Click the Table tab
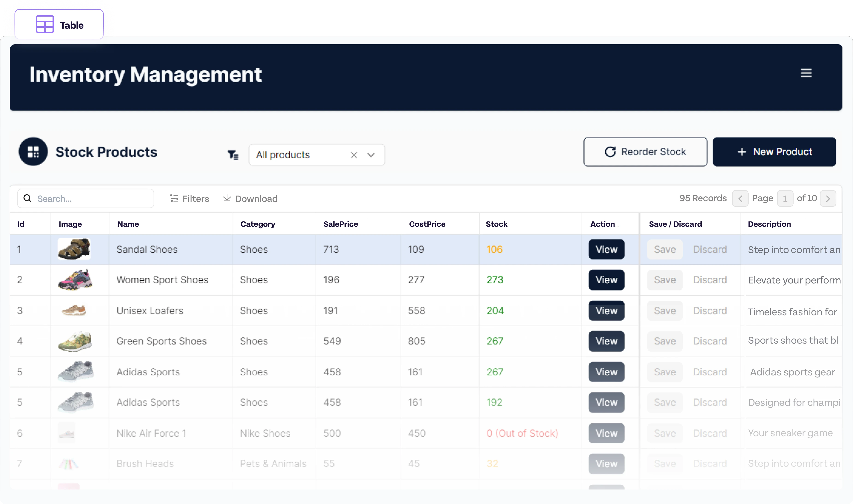This screenshot has height=504, width=853. point(59,25)
